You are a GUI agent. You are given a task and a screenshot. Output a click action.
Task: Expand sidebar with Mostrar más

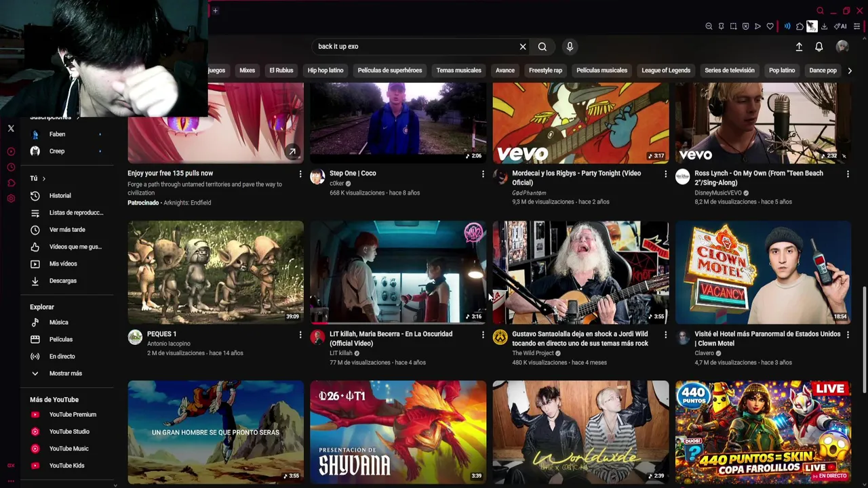[66, 373]
